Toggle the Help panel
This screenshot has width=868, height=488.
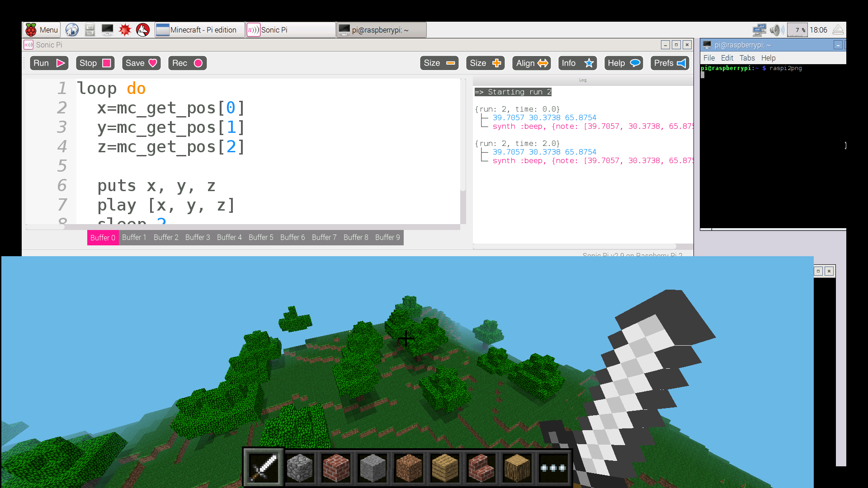pos(623,63)
